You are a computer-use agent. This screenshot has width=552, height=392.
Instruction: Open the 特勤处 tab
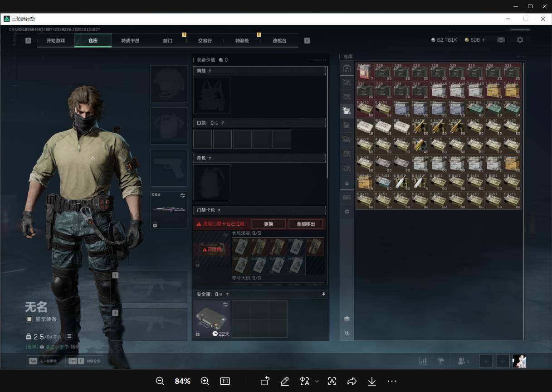[242, 40]
